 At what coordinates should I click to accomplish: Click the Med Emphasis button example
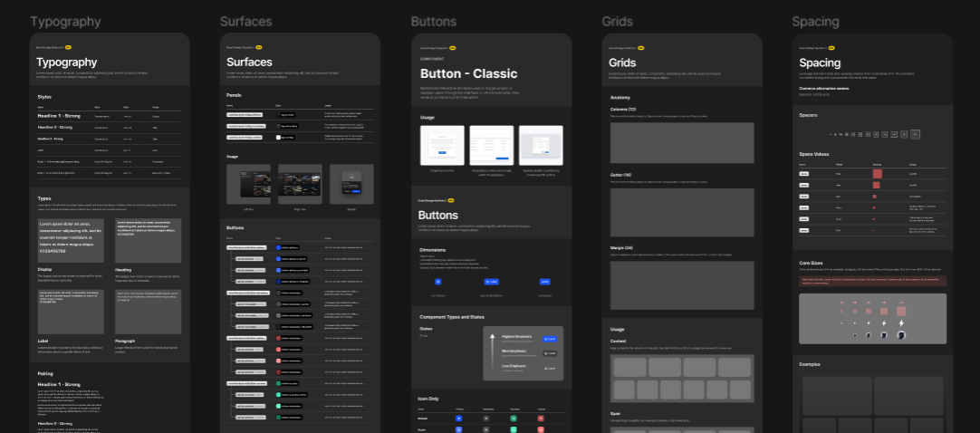550,353
